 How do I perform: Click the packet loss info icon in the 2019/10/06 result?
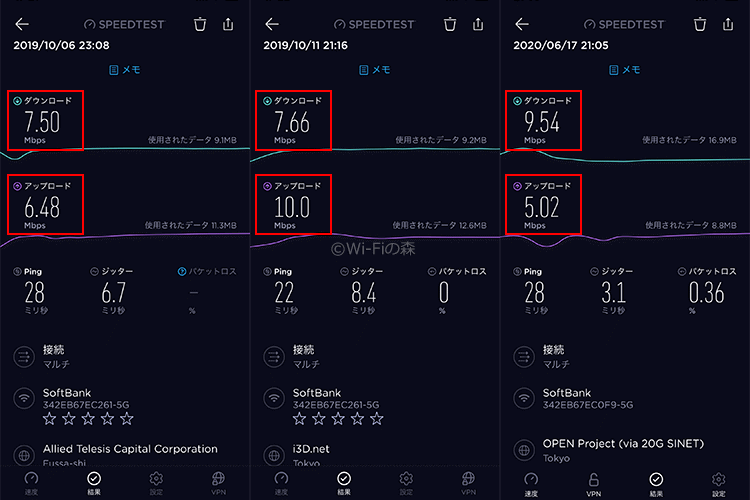coord(182,272)
